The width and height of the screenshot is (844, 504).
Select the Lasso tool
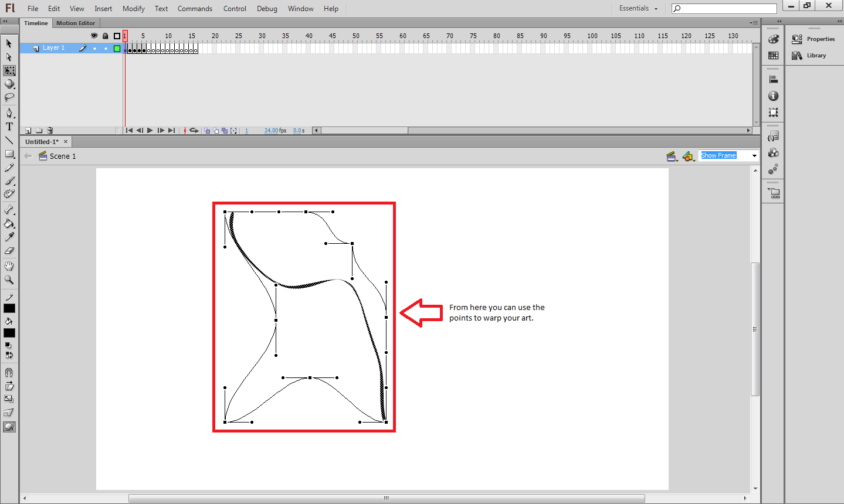click(x=9, y=97)
